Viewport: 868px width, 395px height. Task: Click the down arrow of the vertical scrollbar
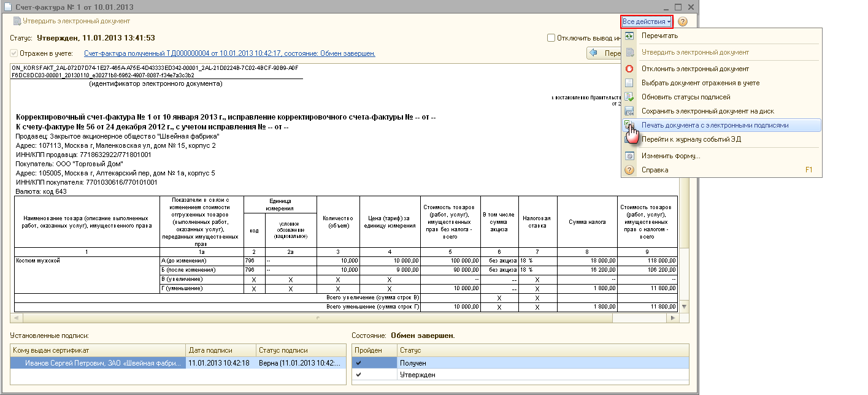coord(684,307)
